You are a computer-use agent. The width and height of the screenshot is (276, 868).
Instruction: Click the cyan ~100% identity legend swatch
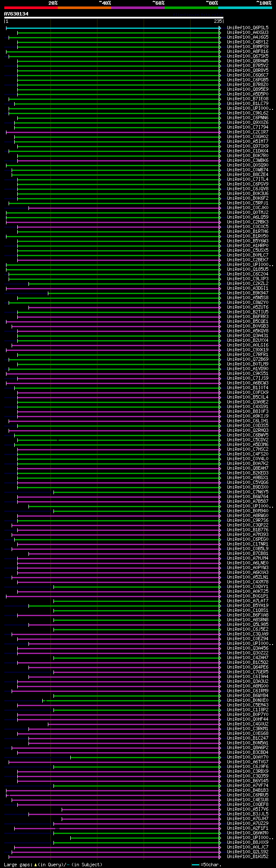pos(245,8)
